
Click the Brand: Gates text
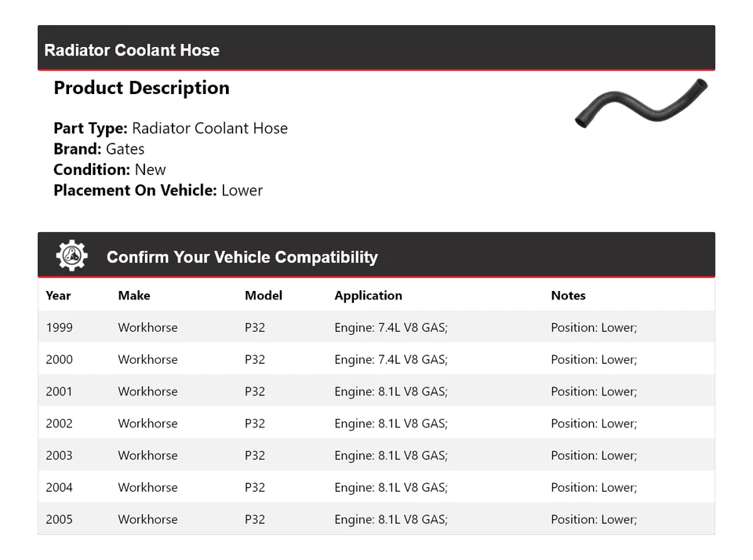tap(99, 149)
